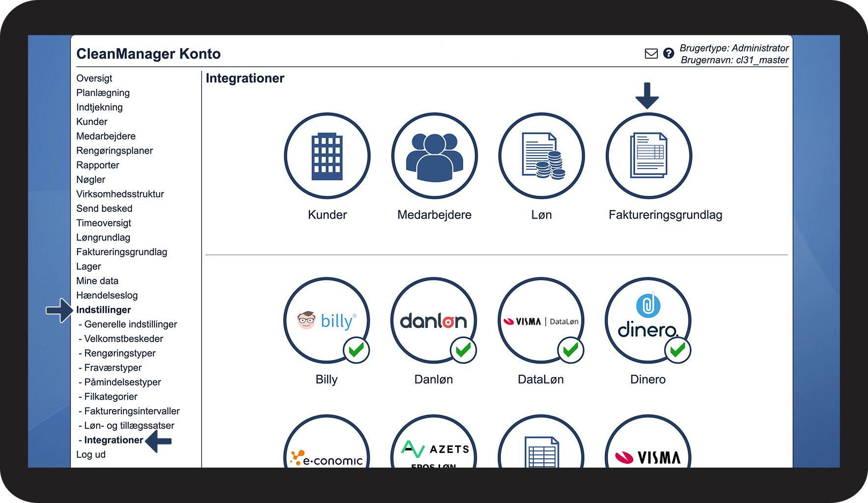Open Hændelseslog in the sidebar
This screenshot has height=503, width=868.
pyautogui.click(x=107, y=296)
